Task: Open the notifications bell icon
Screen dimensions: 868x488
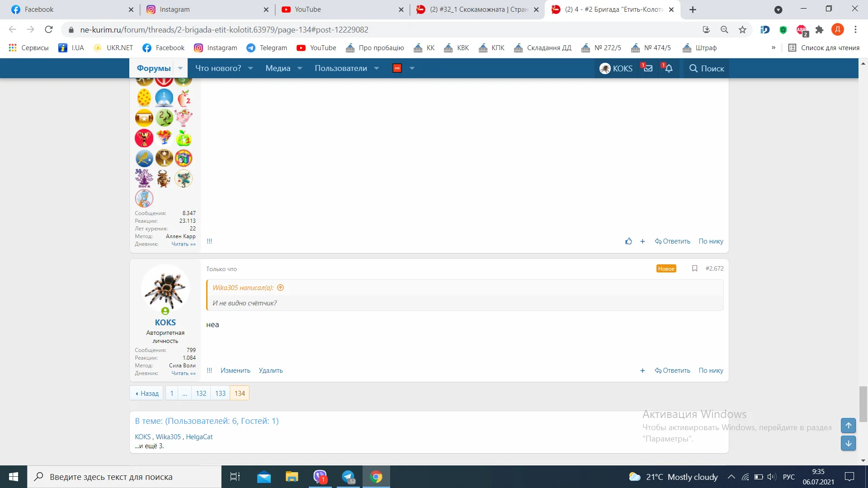Action: pos(669,68)
